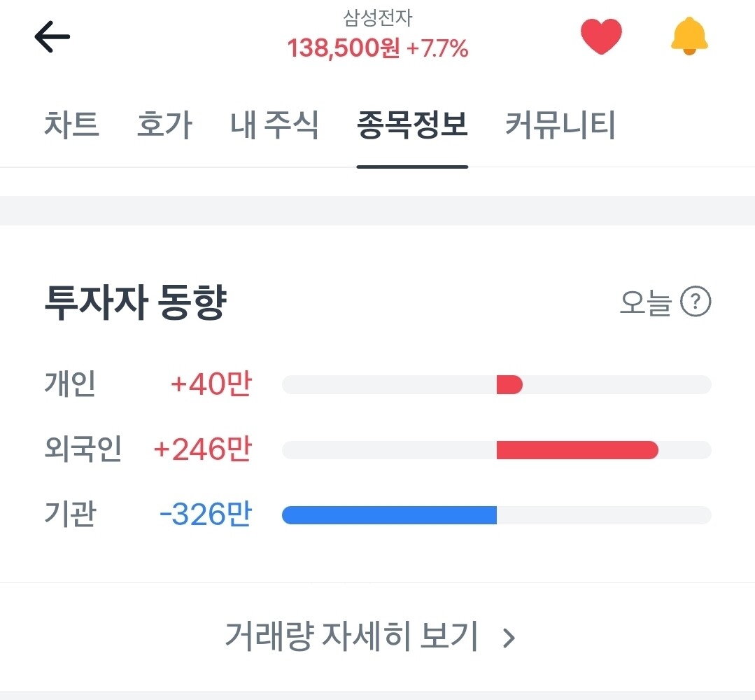Screen dimensions: 755x700
Task: Click the 개인 red bar
Action: click(x=509, y=384)
